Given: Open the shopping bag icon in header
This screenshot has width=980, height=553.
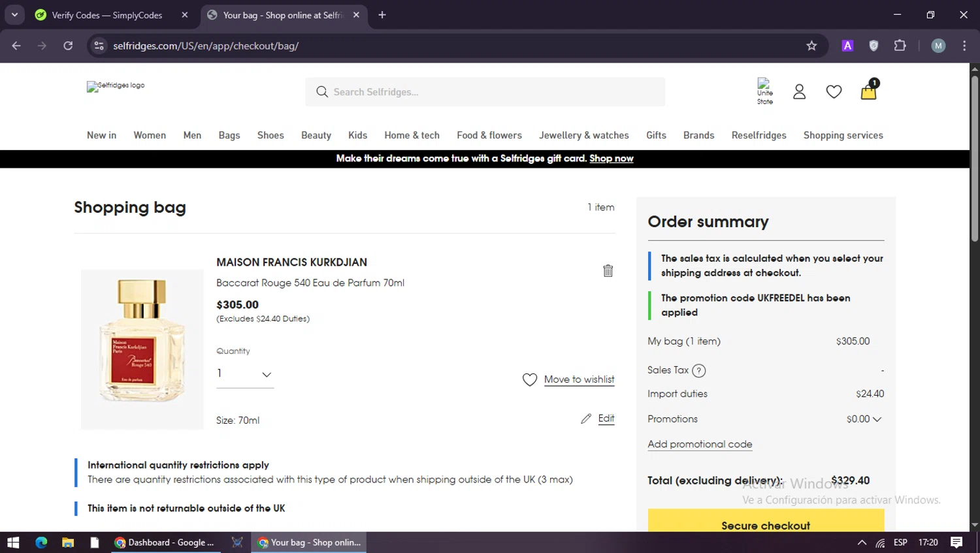Looking at the screenshot, I should [x=869, y=91].
